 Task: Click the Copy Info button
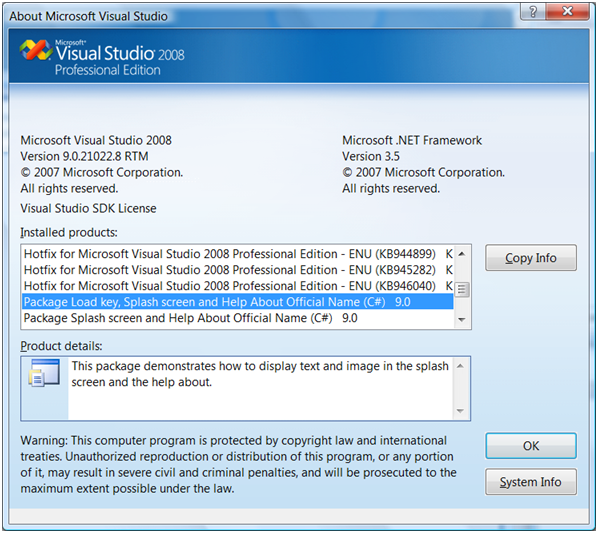(530, 258)
